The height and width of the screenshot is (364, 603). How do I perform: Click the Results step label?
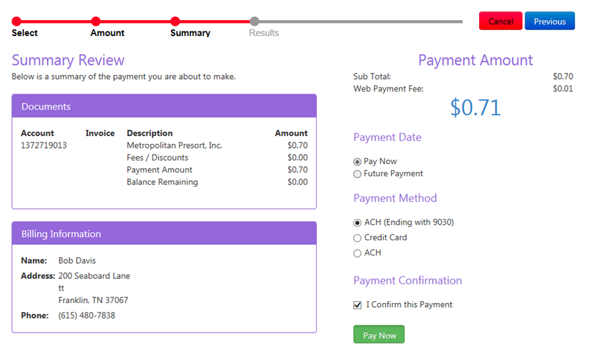point(264,33)
